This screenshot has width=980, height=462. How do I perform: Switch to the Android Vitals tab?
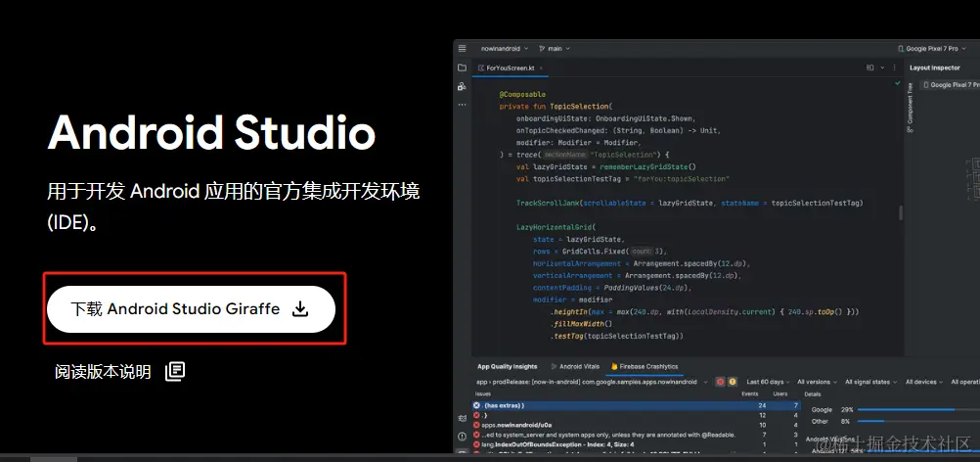(575, 366)
